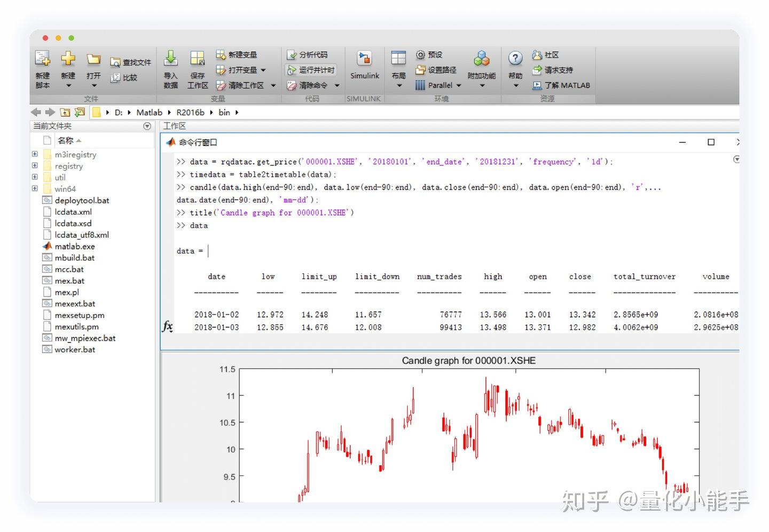This screenshot has width=769, height=532.
Task: Click the 运行并计时 (Run and Time) icon
Action: click(312, 69)
